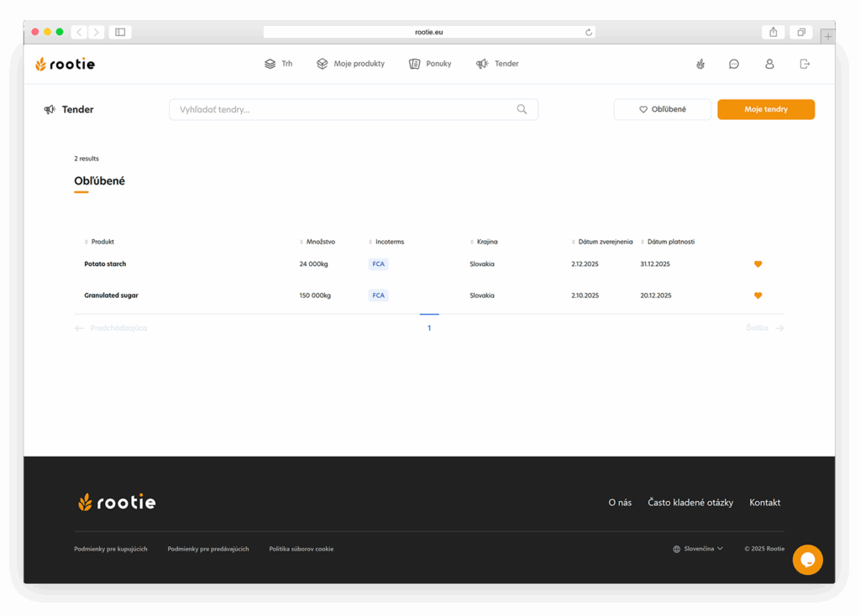The image size is (860, 616).
Task: Click the search magnifier icon
Action: click(x=522, y=109)
